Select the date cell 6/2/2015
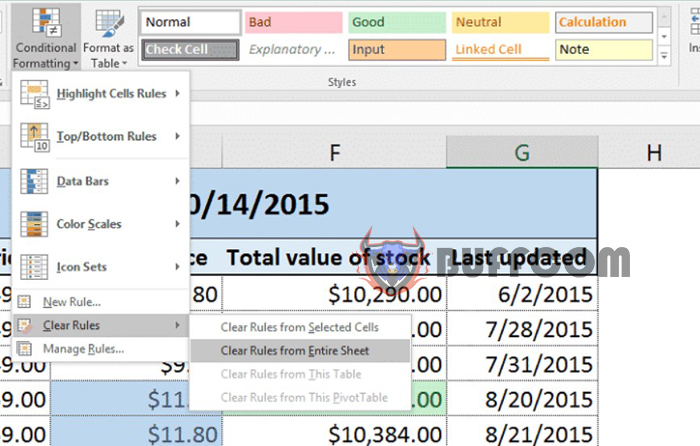 pyautogui.click(x=522, y=294)
